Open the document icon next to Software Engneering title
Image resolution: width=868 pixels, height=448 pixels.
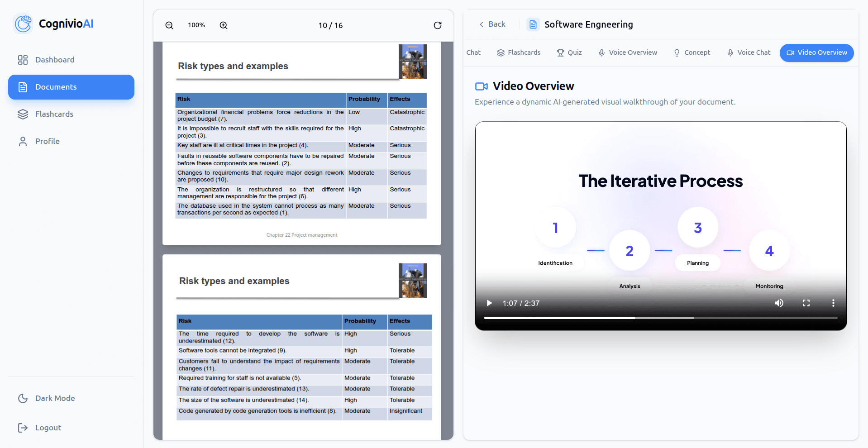[x=533, y=24]
